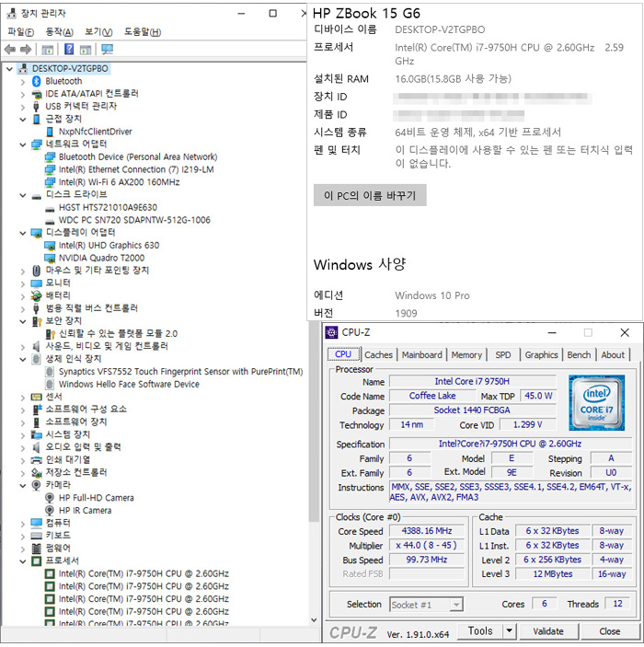Click the battery category icon
644x647 pixels.
tap(36, 295)
